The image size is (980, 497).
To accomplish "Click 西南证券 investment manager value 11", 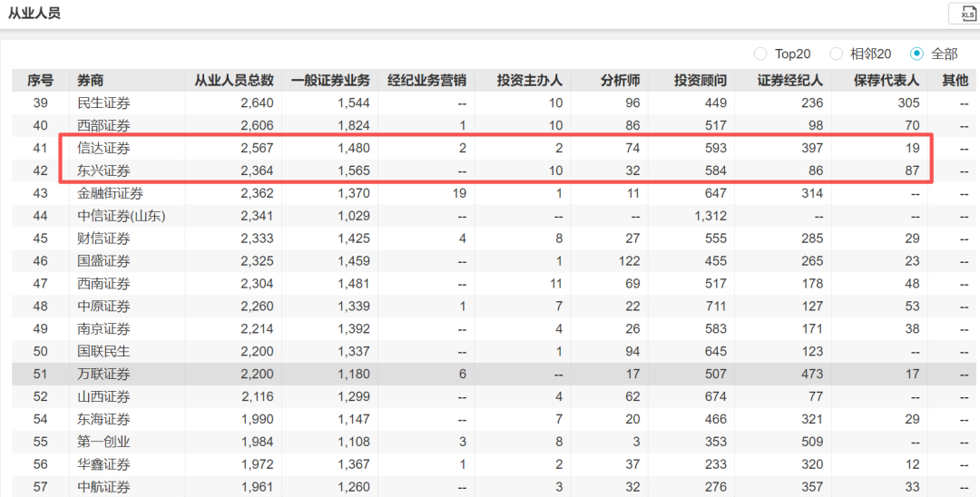I will 555,284.
